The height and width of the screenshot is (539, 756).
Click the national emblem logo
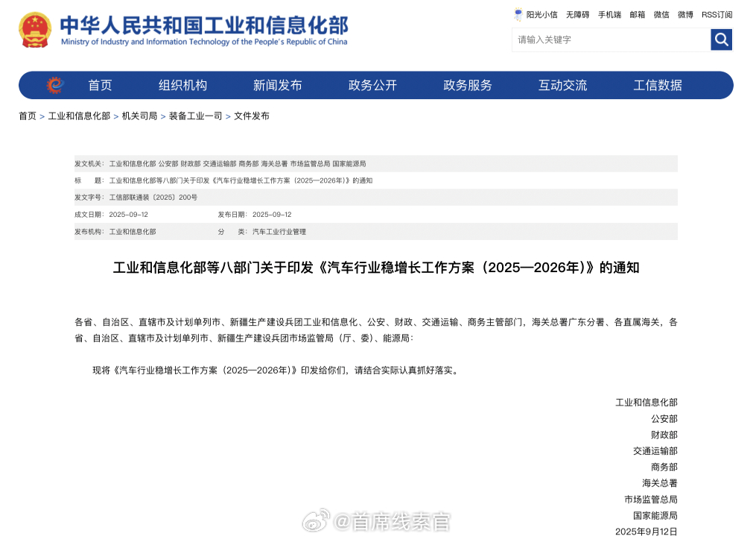point(35,30)
